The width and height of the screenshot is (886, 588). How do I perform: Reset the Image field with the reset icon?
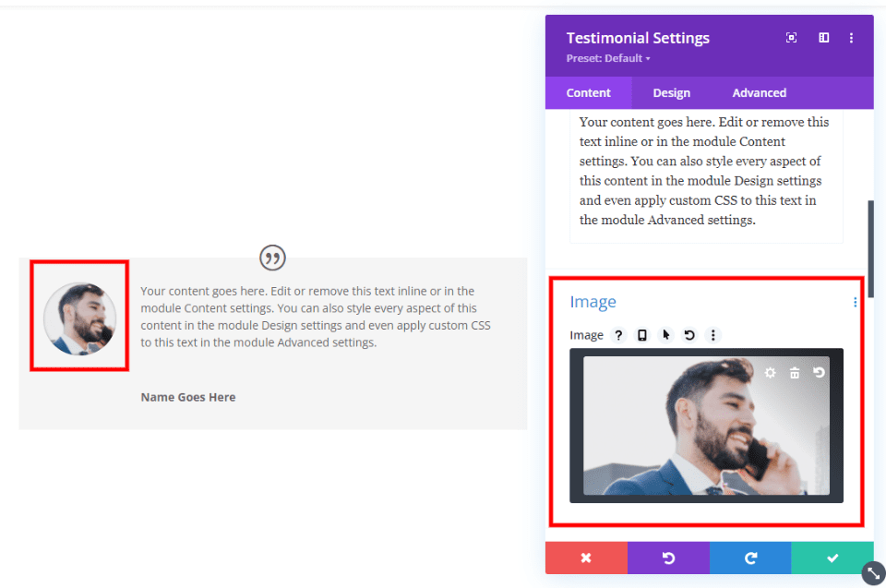point(689,334)
